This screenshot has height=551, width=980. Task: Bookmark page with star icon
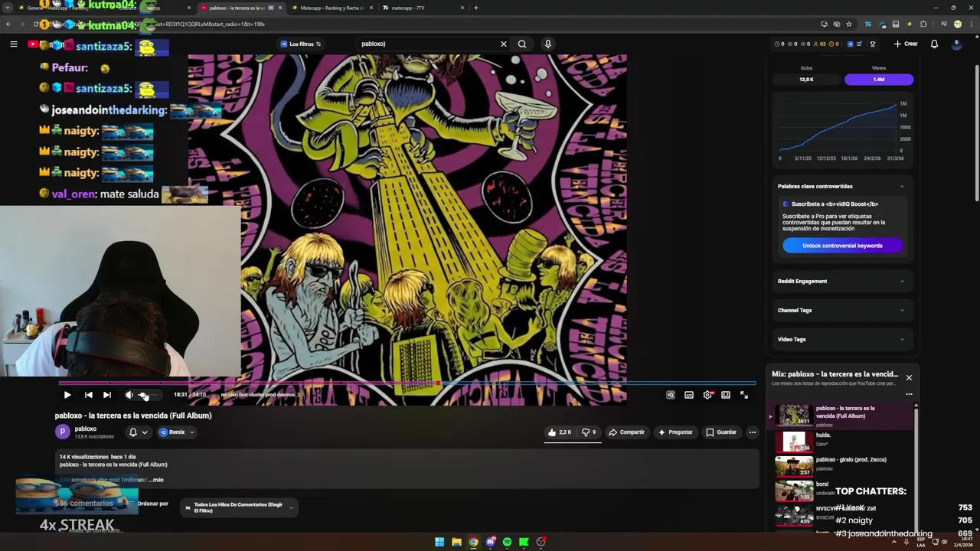click(849, 24)
